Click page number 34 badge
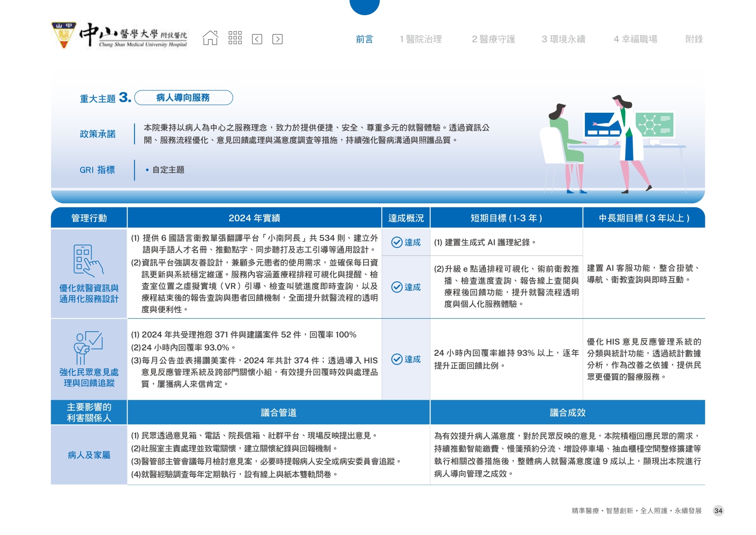 point(718,511)
